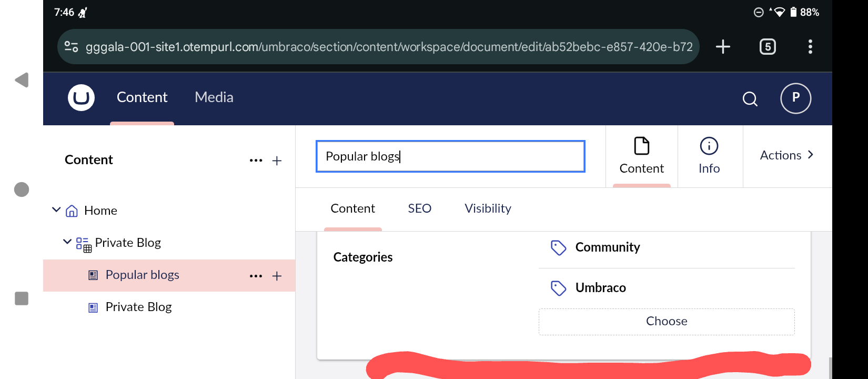Switch to the Content section
This screenshot has height=379, width=868.
142,97
